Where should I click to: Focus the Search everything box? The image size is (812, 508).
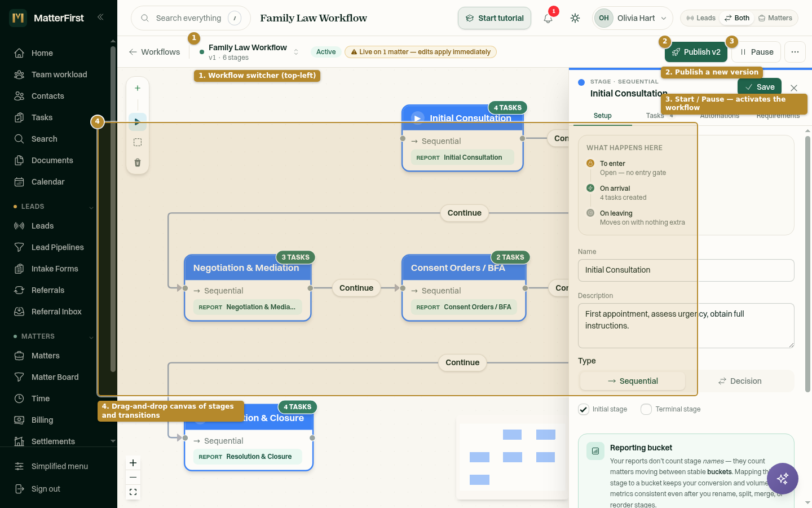tap(191, 18)
